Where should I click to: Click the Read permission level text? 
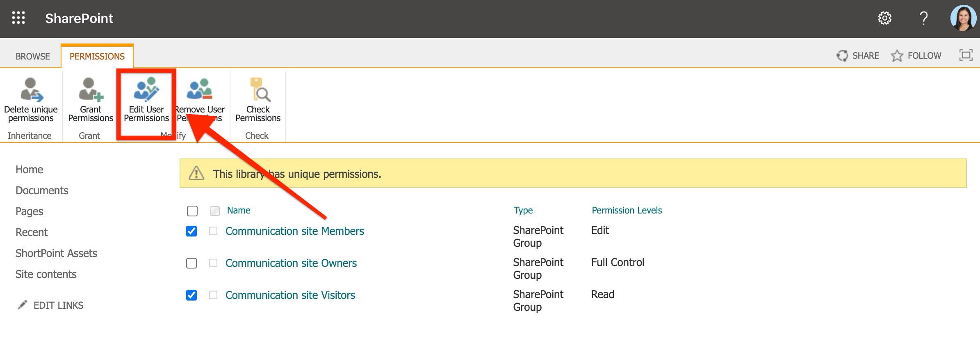(x=603, y=294)
